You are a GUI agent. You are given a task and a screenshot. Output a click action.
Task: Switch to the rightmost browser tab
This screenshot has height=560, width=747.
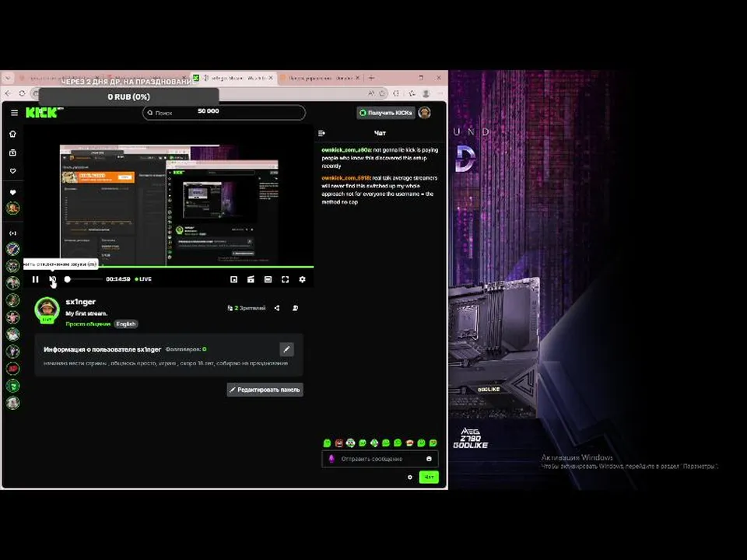(x=320, y=78)
